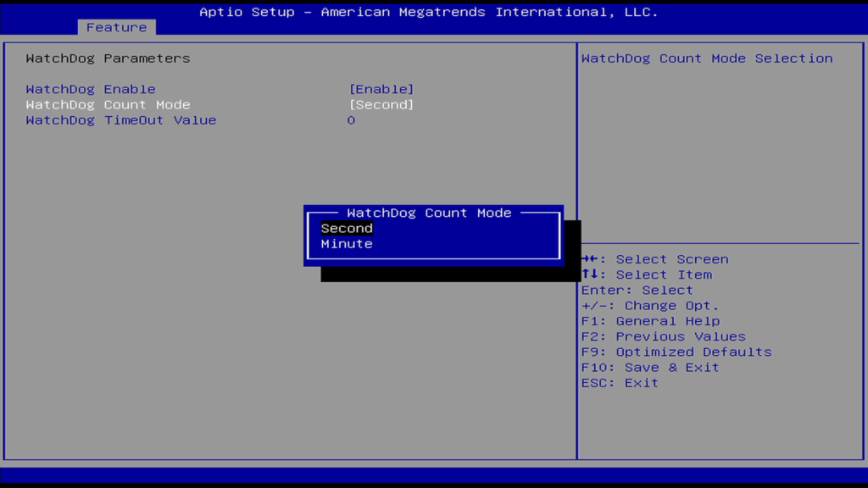Click the F2: Previous Values hint
The image size is (868, 488).
[664, 336]
